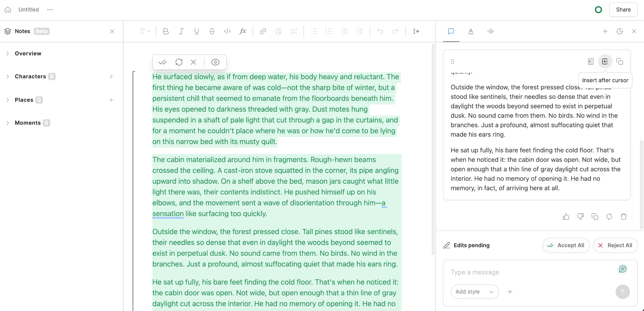Click the Untitled document title
Screen dimensions: 644x311
29,10
